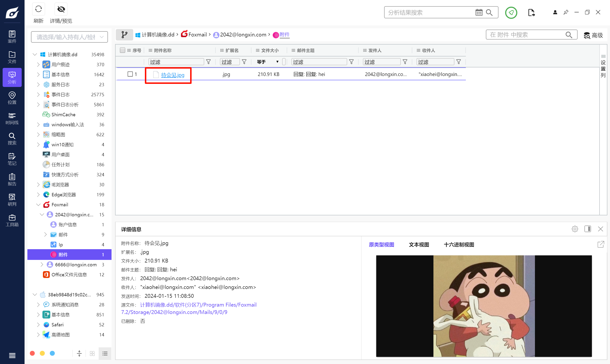Click the branch tree icon beside the breadcrumb
610x364 pixels.
pos(124,35)
